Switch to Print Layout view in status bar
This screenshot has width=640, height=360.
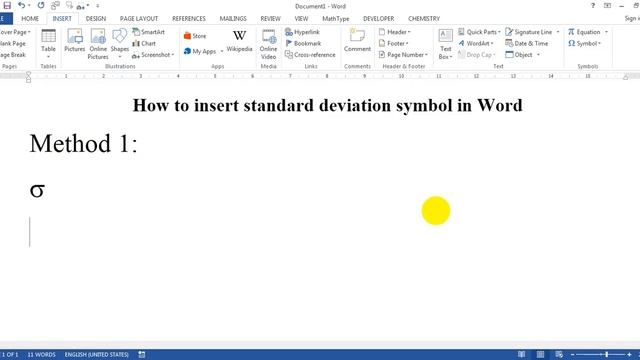(x=540, y=354)
